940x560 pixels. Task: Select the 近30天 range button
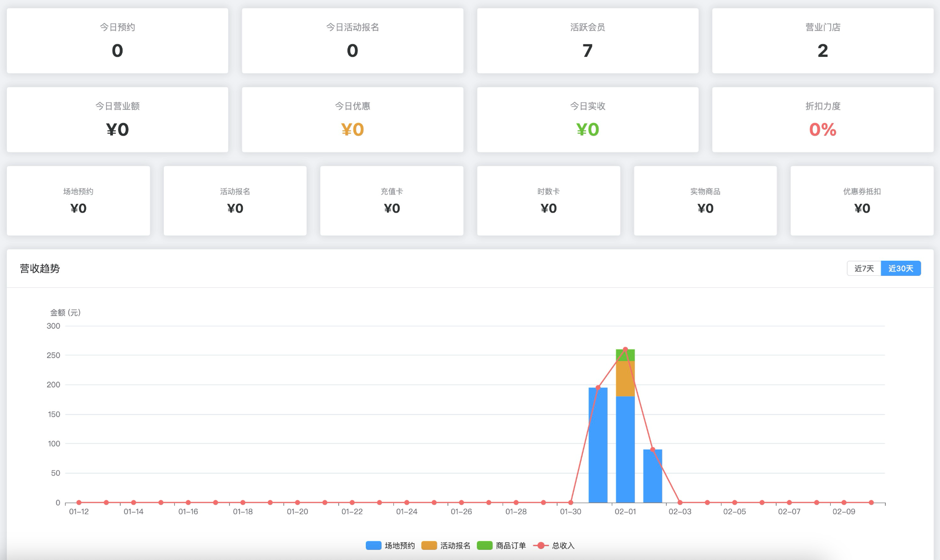tap(901, 269)
